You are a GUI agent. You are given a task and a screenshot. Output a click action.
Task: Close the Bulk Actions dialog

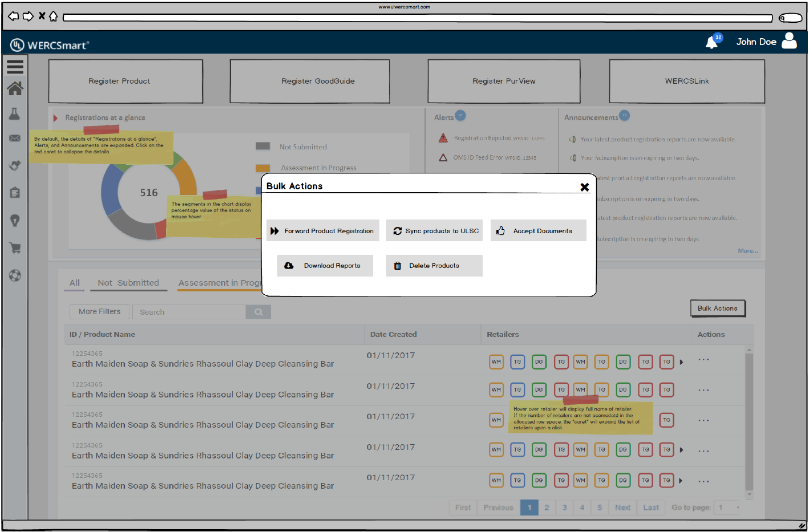(584, 187)
